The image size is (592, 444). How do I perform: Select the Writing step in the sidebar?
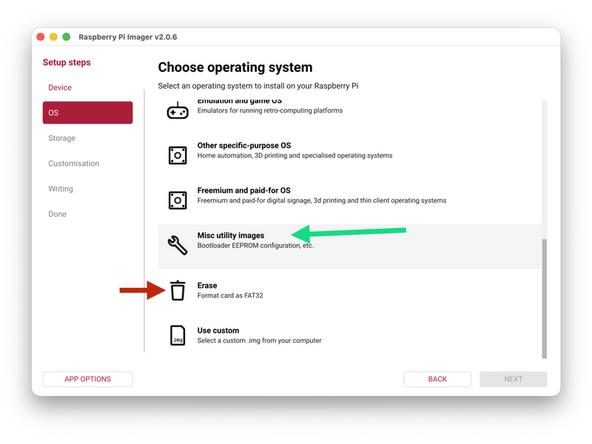(x=88, y=188)
